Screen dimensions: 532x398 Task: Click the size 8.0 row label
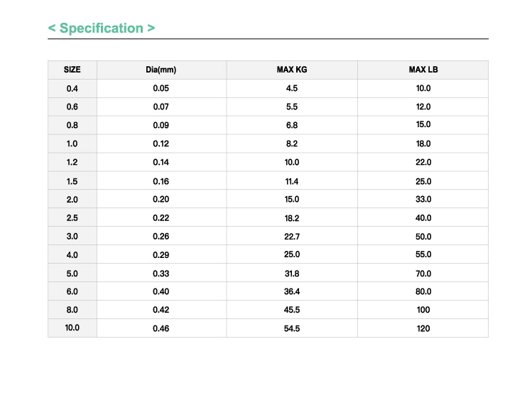click(x=72, y=310)
